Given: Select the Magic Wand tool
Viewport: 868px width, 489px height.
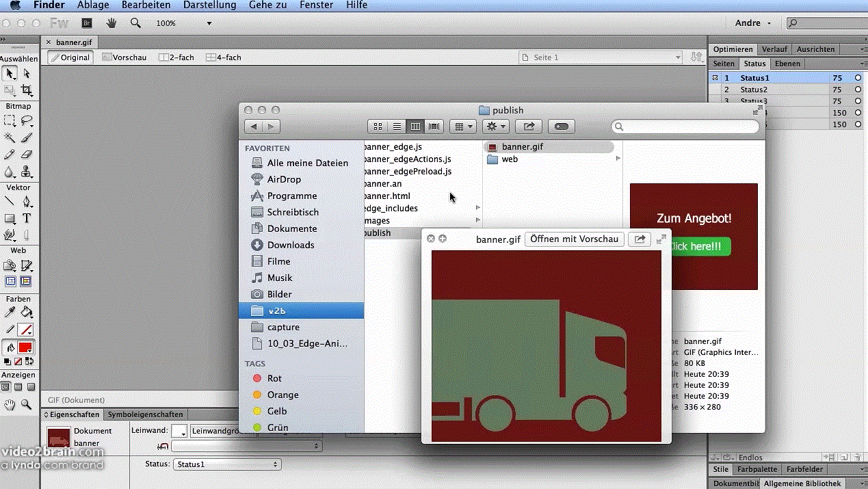Looking at the screenshot, I should (10, 138).
